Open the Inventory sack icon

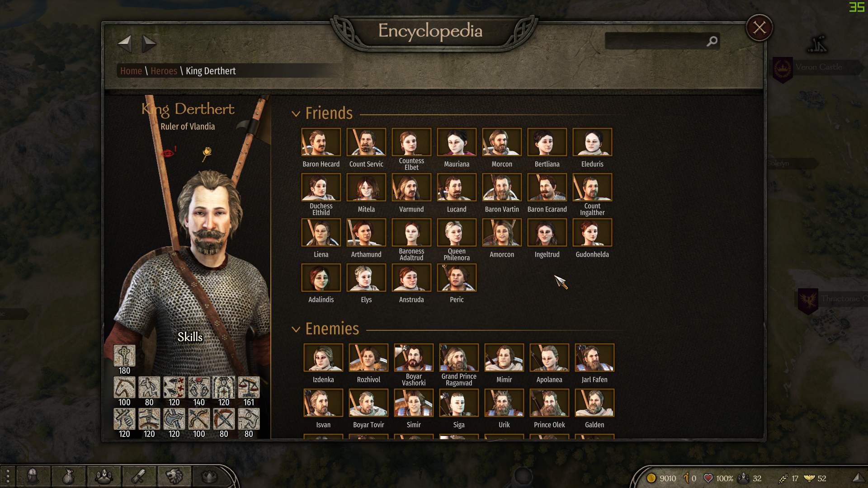(68, 476)
